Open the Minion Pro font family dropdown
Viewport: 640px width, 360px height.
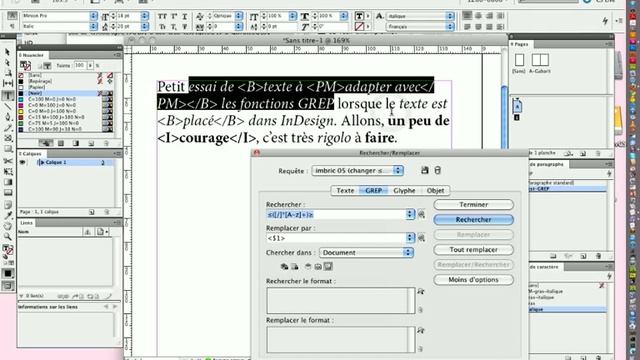tap(93, 16)
